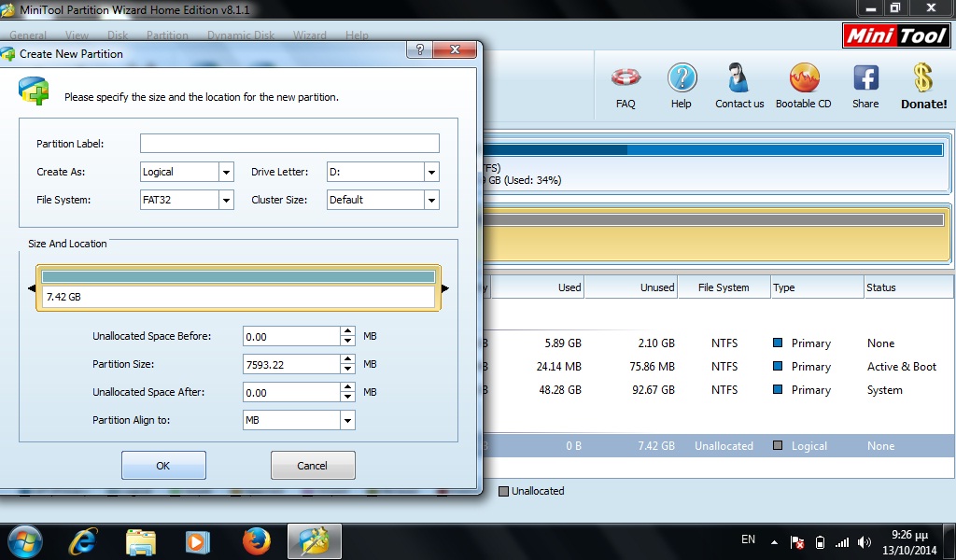
Task: Open the Contact us icon
Action: point(739,78)
